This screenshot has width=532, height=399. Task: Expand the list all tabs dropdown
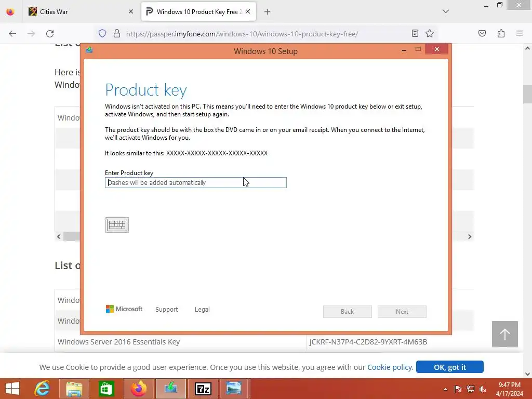pos(446,11)
